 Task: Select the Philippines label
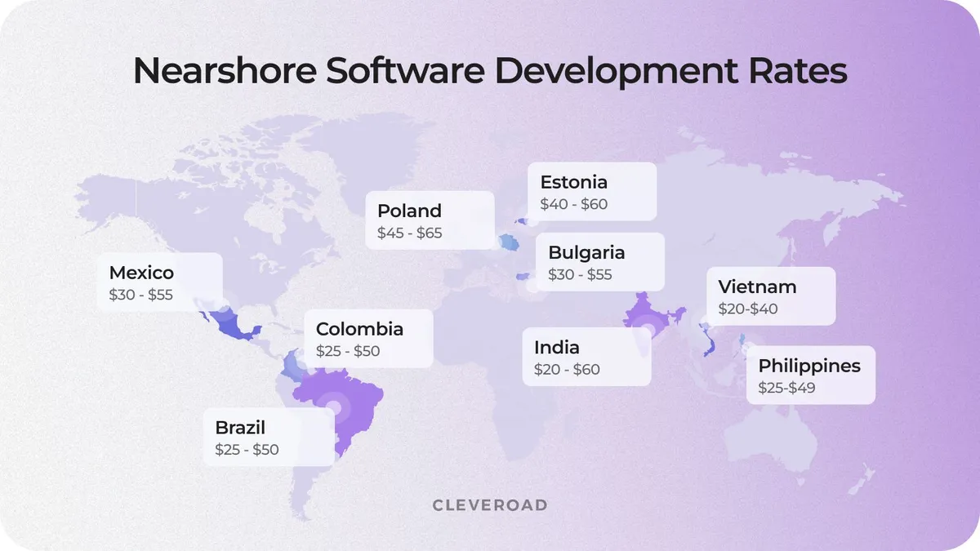(x=809, y=366)
